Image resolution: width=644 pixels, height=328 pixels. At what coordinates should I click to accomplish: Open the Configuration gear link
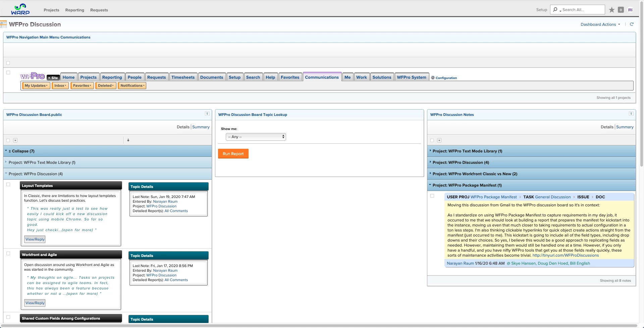pyautogui.click(x=444, y=78)
